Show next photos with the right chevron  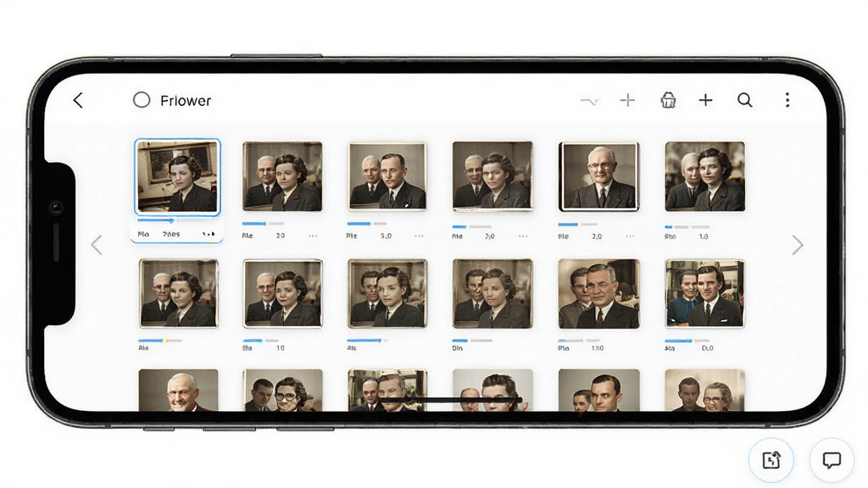797,245
